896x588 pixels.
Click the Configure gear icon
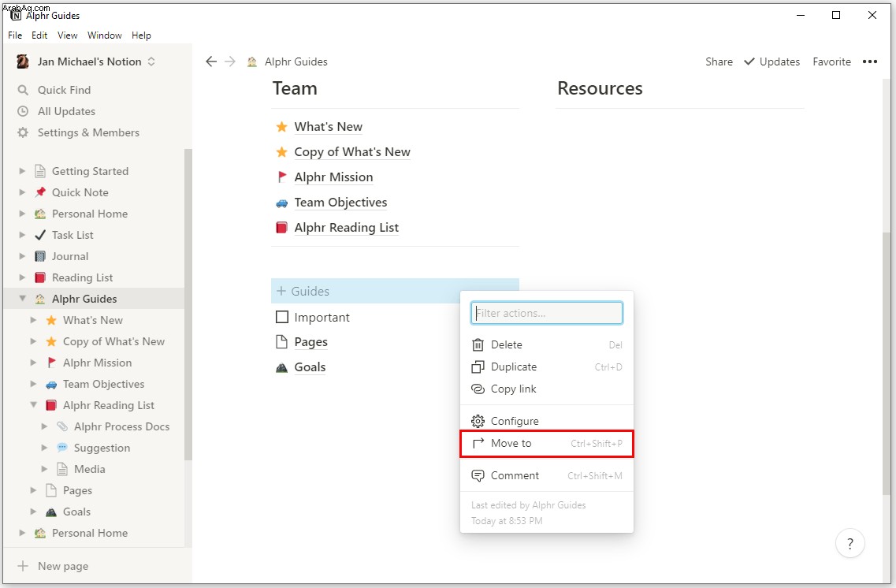[478, 421]
